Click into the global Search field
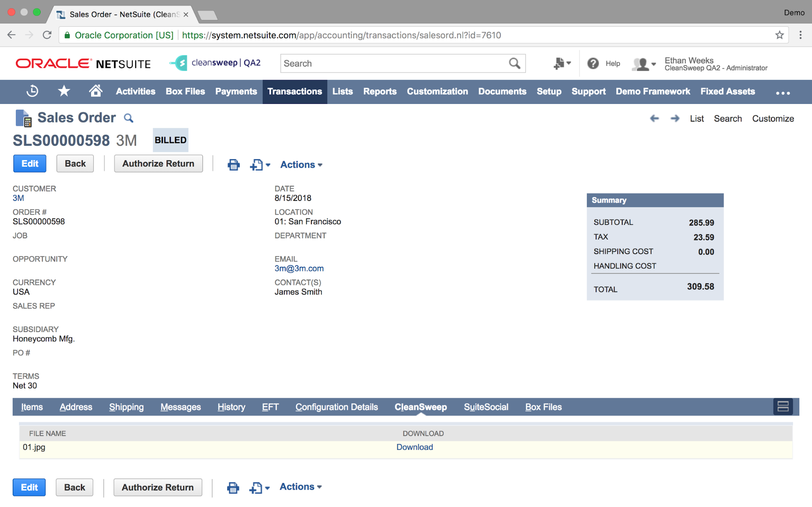This screenshot has height=507, width=812. [392, 63]
